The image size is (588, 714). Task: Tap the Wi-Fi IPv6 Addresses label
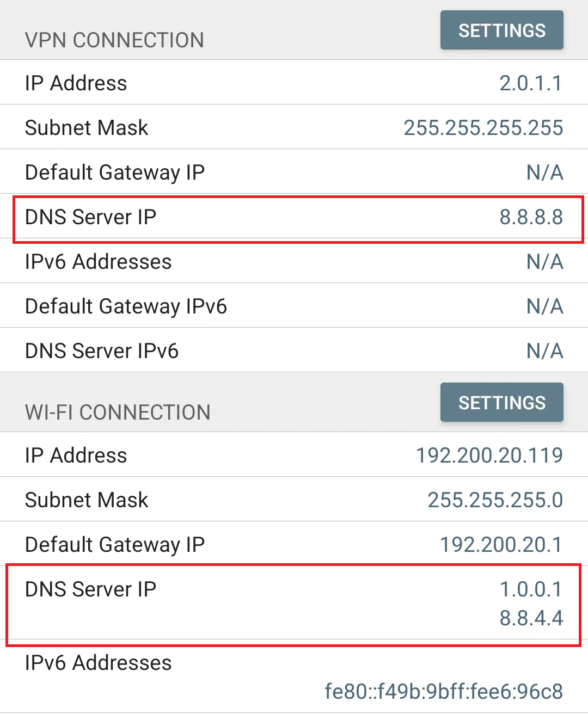click(x=99, y=663)
